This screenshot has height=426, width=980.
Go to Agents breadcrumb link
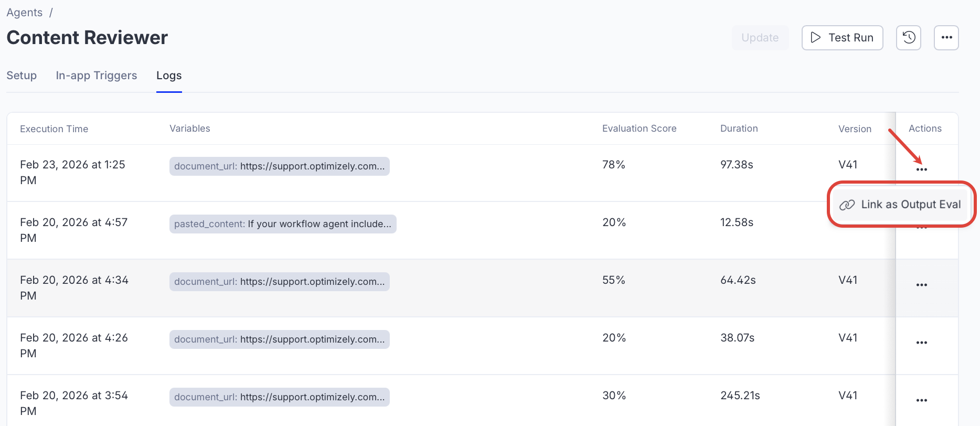pyautogui.click(x=25, y=13)
